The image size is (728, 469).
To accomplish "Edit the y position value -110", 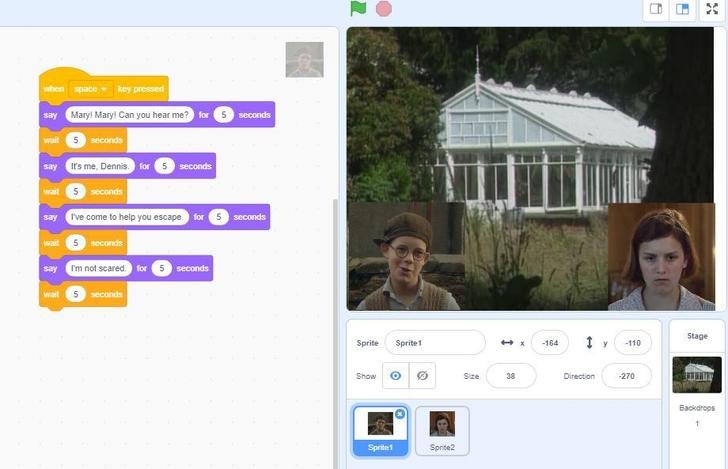I will 632,343.
